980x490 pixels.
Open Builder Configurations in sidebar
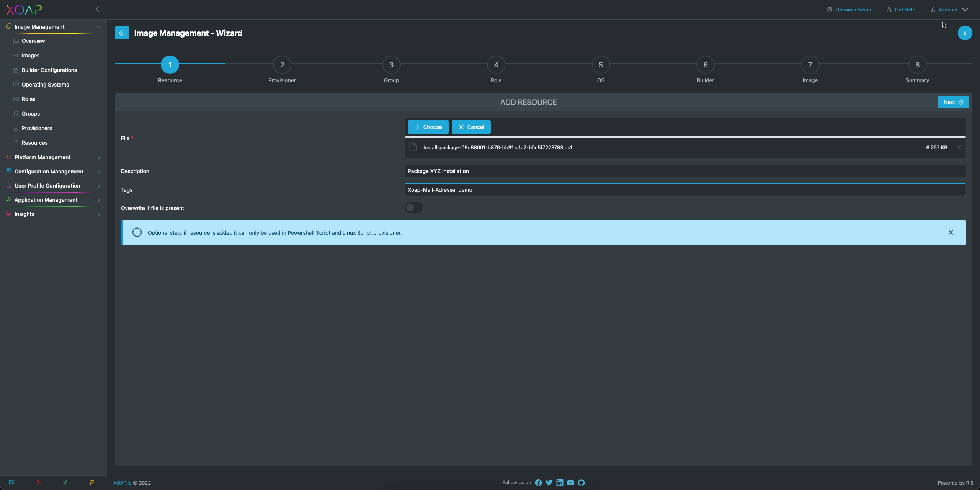click(49, 70)
